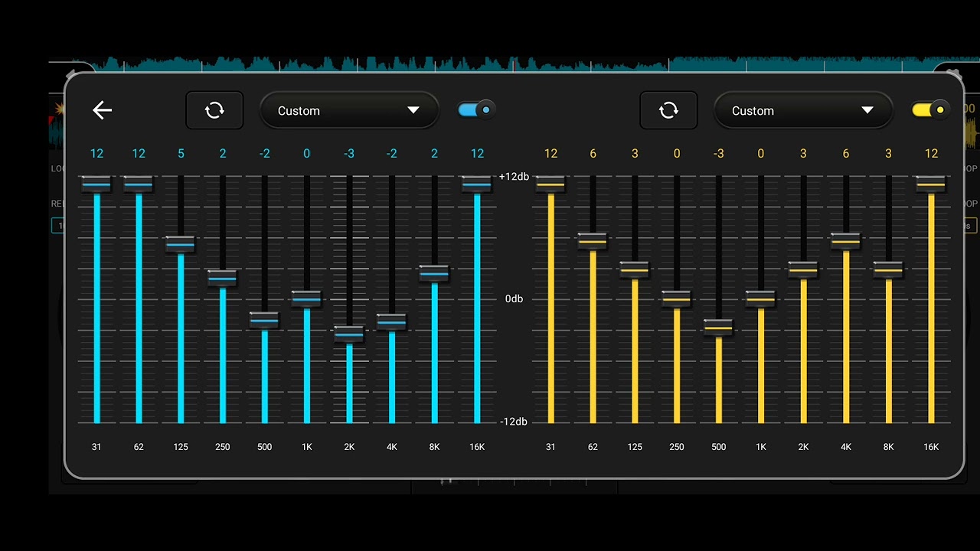Click the blue 16K slider handle
The image size is (980, 551).
tap(477, 184)
